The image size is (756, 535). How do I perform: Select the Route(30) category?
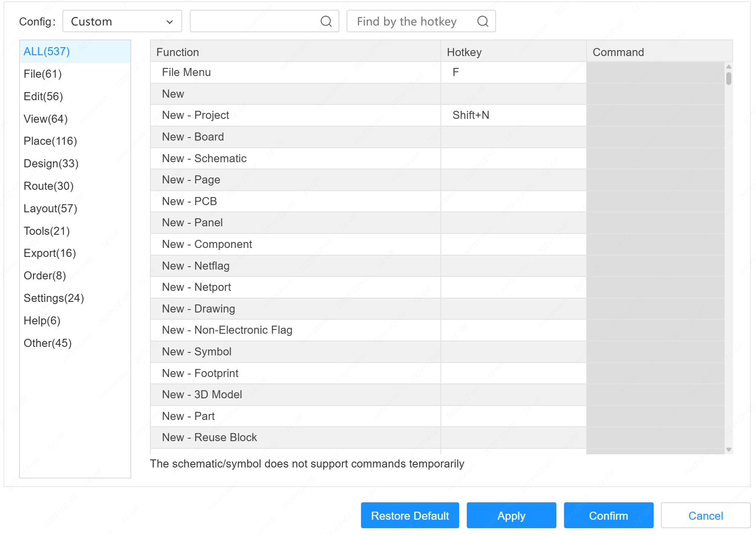coord(48,186)
